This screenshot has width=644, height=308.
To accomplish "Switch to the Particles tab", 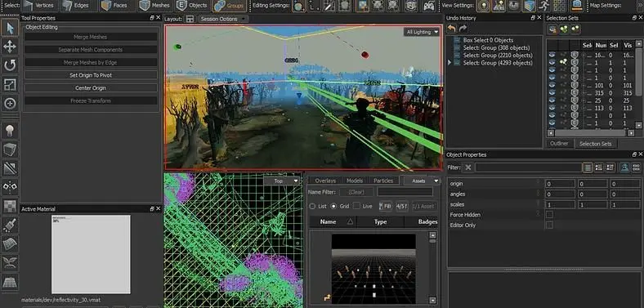I will 383,181.
